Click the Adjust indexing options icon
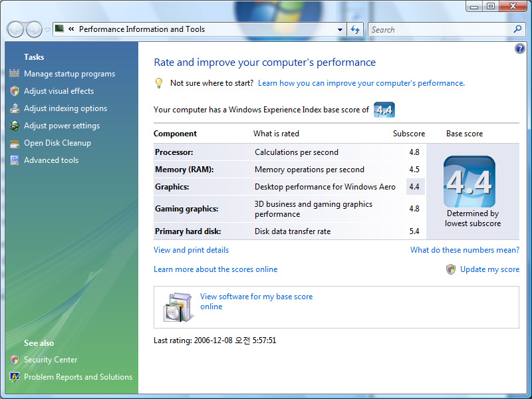 pyautogui.click(x=14, y=108)
